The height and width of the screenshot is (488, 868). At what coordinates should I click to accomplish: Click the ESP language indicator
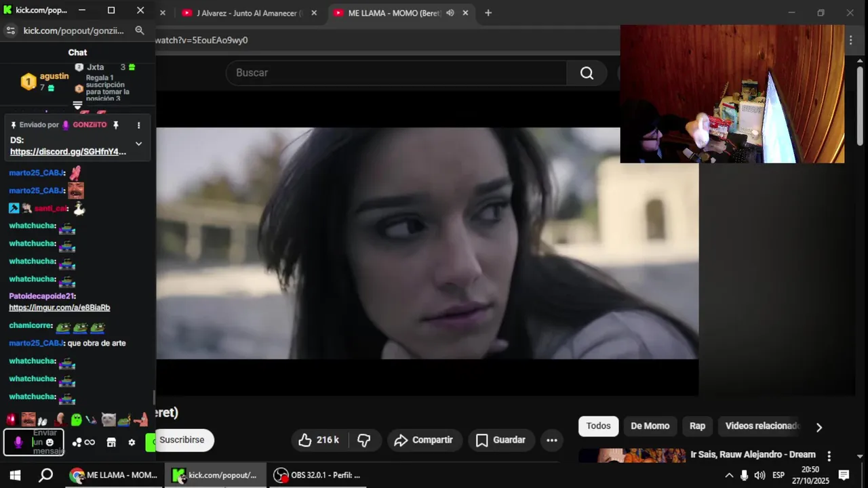click(778, 475)
